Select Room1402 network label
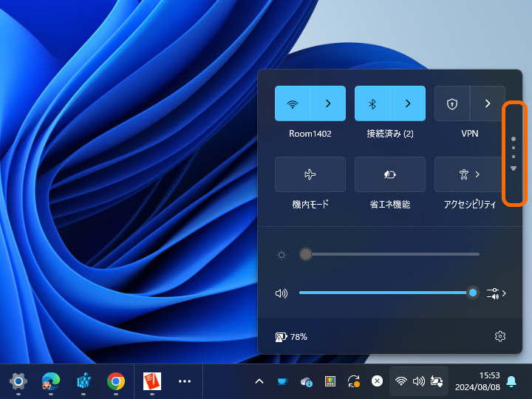This screenshot has width=532, height=399. [310, 134]
